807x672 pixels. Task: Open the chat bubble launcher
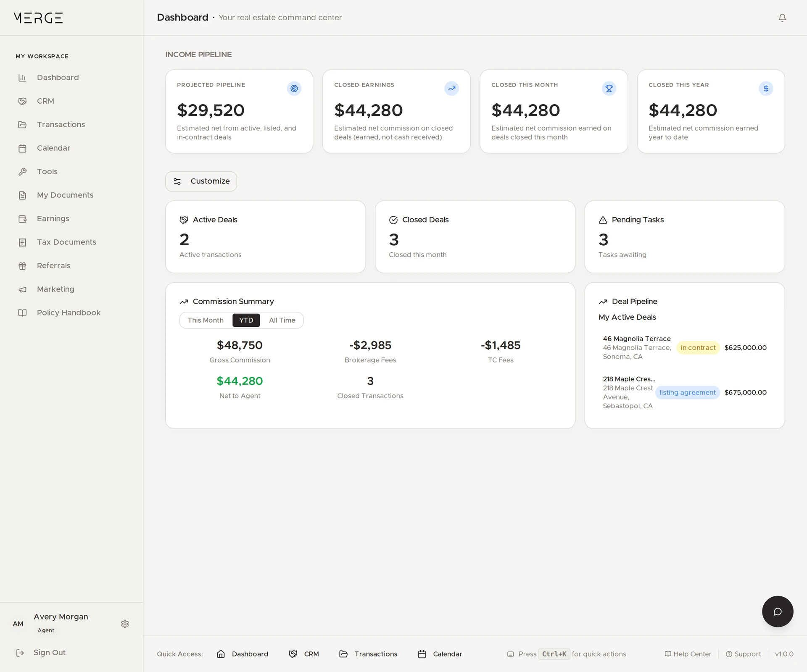click(x=778, y=612)
